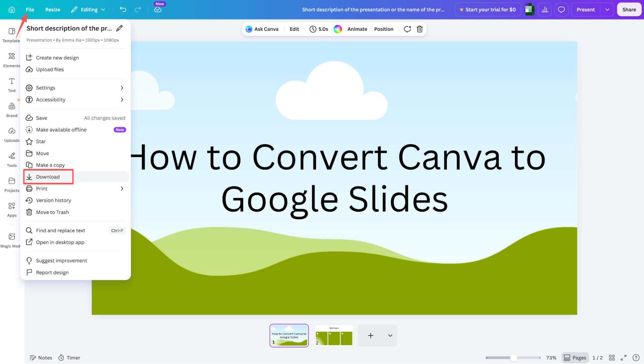
Task: Choose Move to Trash
Action: (76, 212)
